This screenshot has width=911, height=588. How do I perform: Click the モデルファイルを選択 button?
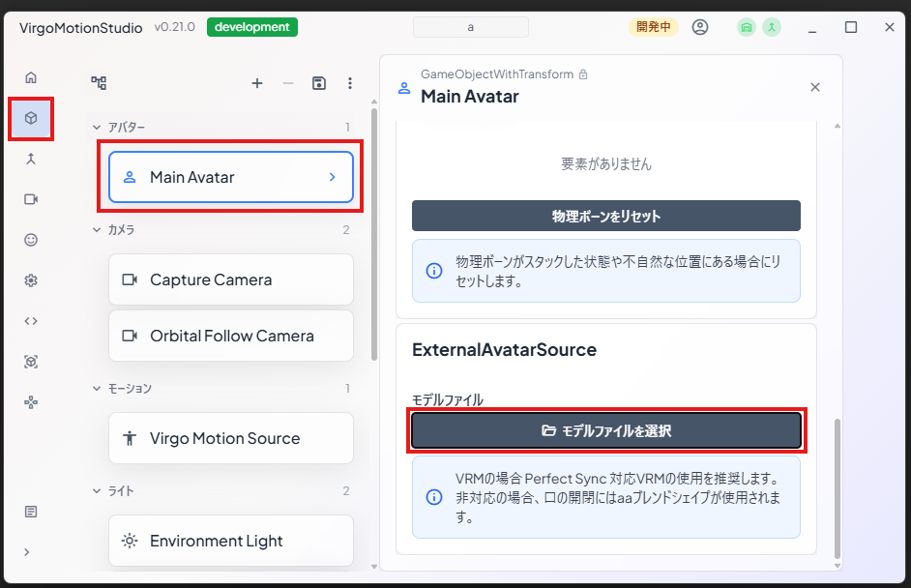pyautogui.click(x=606, y=430)
